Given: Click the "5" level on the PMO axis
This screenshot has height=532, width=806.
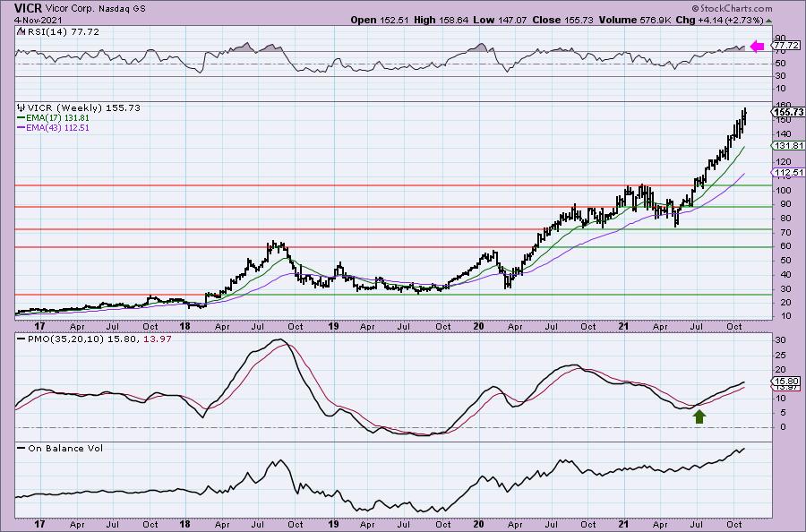Looking at the screenshot, I should (x=784, y=413).
